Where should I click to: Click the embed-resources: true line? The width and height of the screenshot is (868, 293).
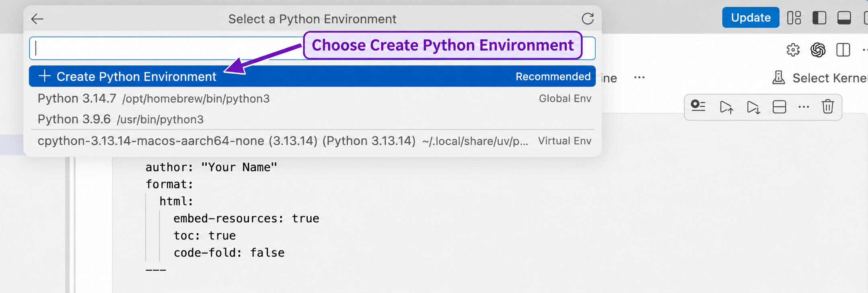246,218
